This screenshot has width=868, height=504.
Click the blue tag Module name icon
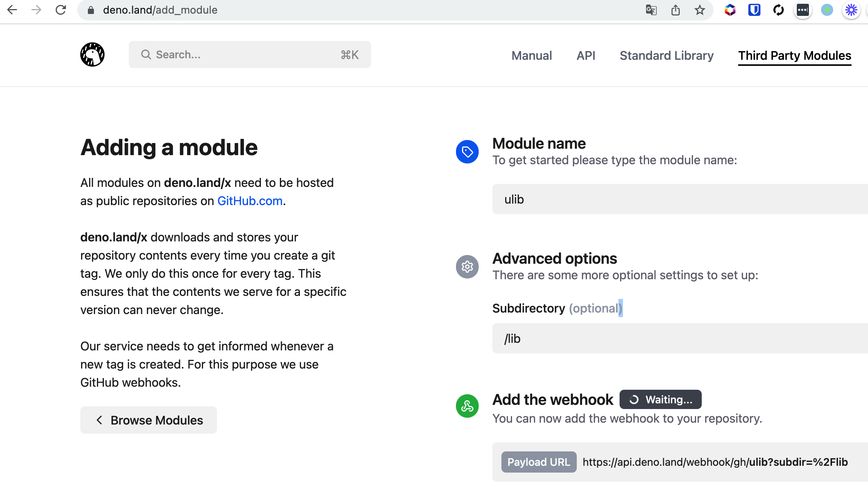pyautogui.click(x=467, y=152)
